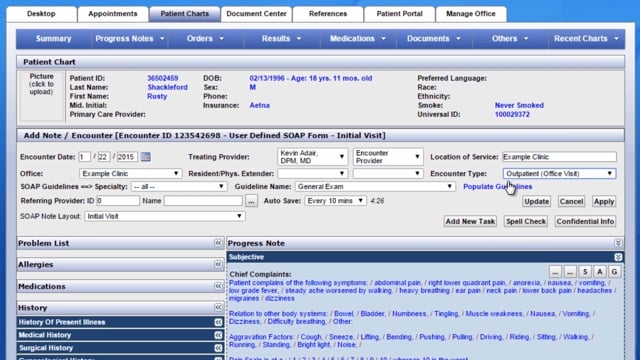Open Summary menu item
The image size is (640, 360).
(53, 39)
